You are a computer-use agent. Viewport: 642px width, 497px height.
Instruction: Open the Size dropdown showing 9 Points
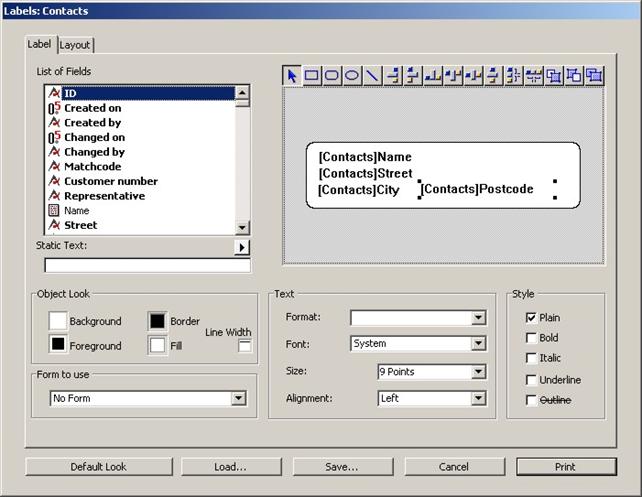478,372
